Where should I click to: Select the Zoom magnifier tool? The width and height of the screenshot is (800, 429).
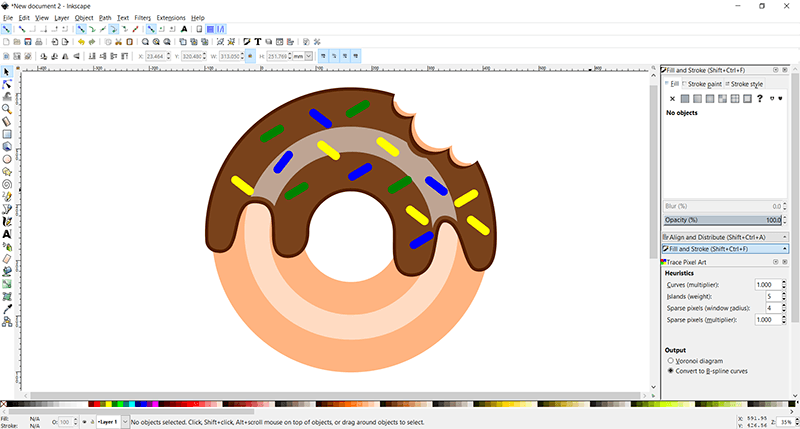(7, 109)
